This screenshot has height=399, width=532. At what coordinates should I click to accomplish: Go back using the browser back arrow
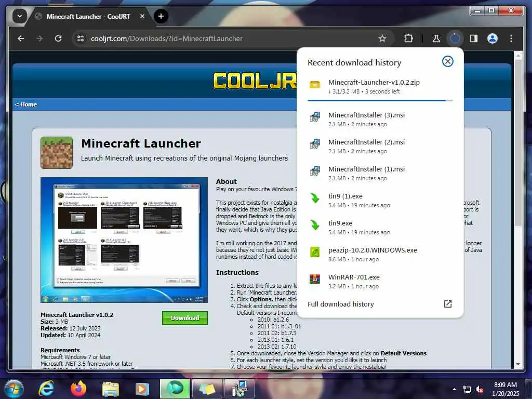coord(21,38)
